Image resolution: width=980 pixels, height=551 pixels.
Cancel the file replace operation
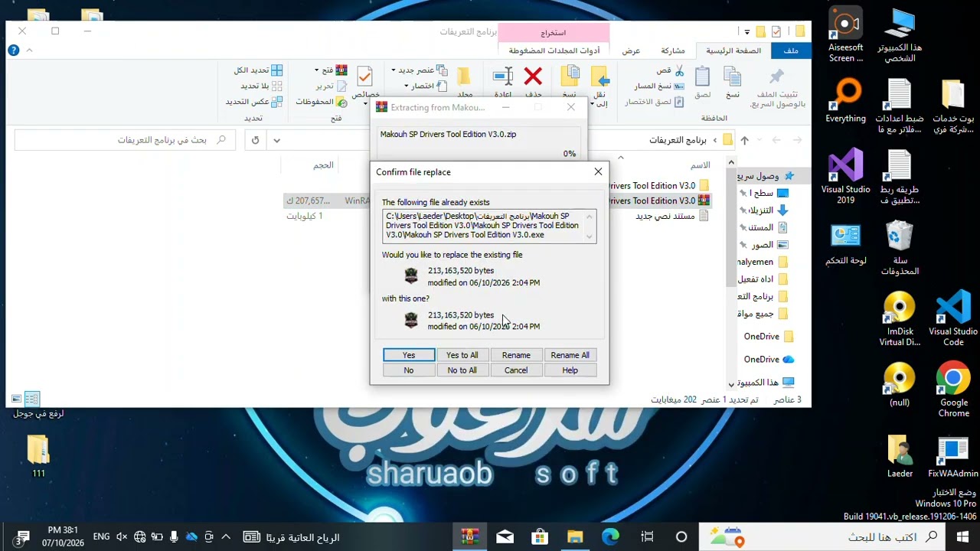tap(516, 370)
